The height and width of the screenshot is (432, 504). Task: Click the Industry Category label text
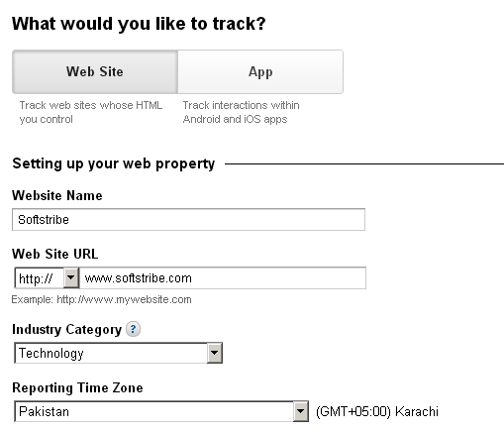pyautogui.click(x=67, y=330)
